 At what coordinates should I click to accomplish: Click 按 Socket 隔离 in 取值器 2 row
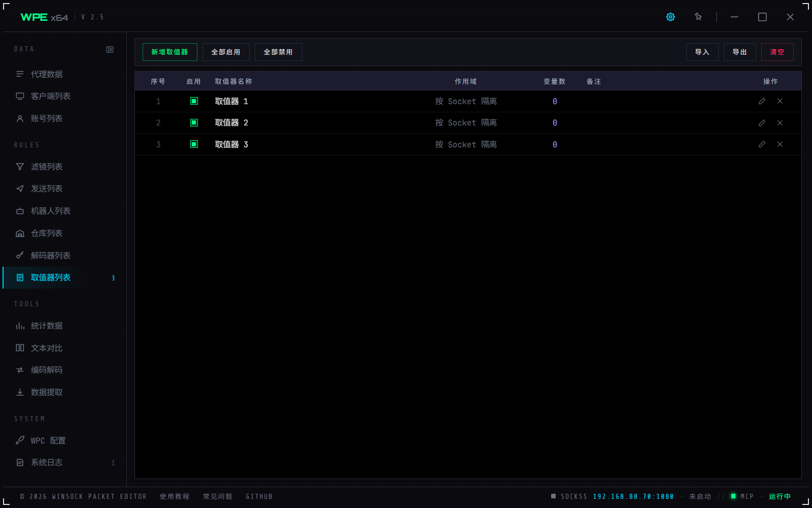coord(466,123)
